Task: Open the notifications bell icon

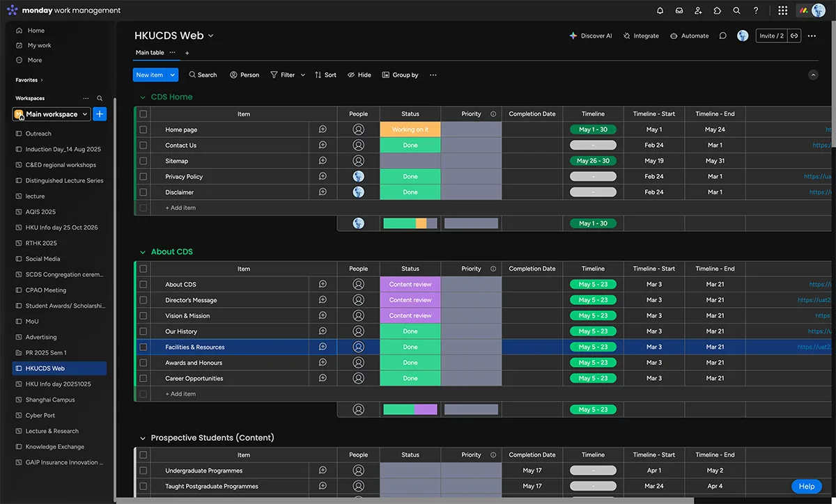Action: pyautogui.click(x=660, y=10)
